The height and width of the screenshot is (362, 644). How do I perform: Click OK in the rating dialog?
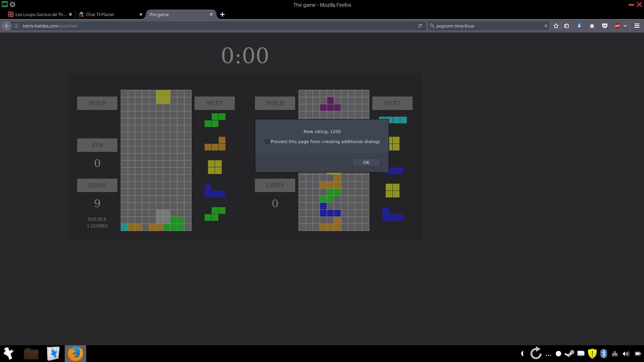pyautogui.click(x=366, y=163)
